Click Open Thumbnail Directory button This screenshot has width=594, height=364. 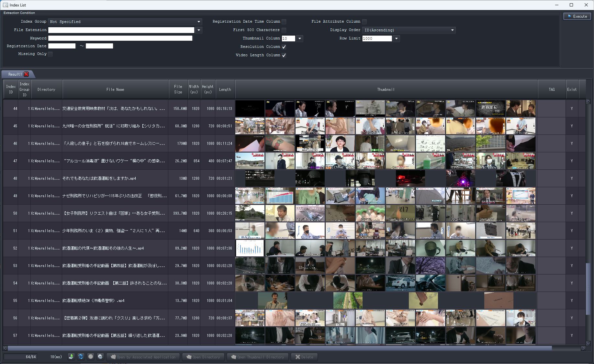point(257,357)
